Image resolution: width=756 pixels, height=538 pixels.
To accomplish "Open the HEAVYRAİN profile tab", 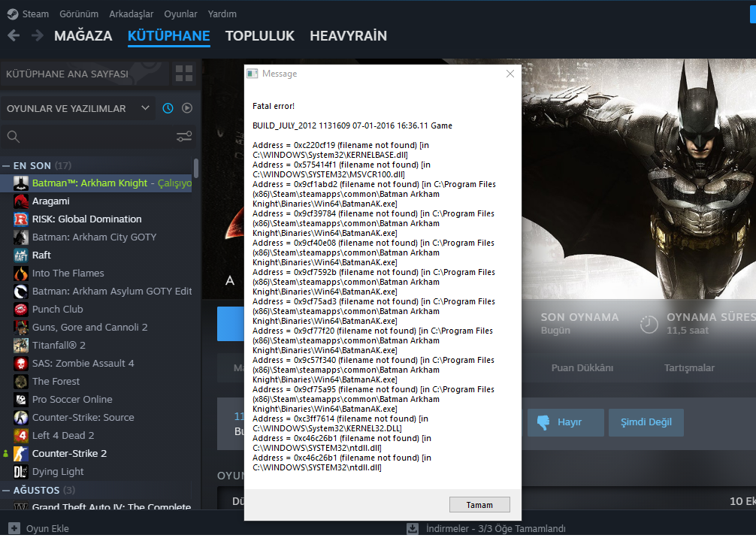I will coord(348,35).
